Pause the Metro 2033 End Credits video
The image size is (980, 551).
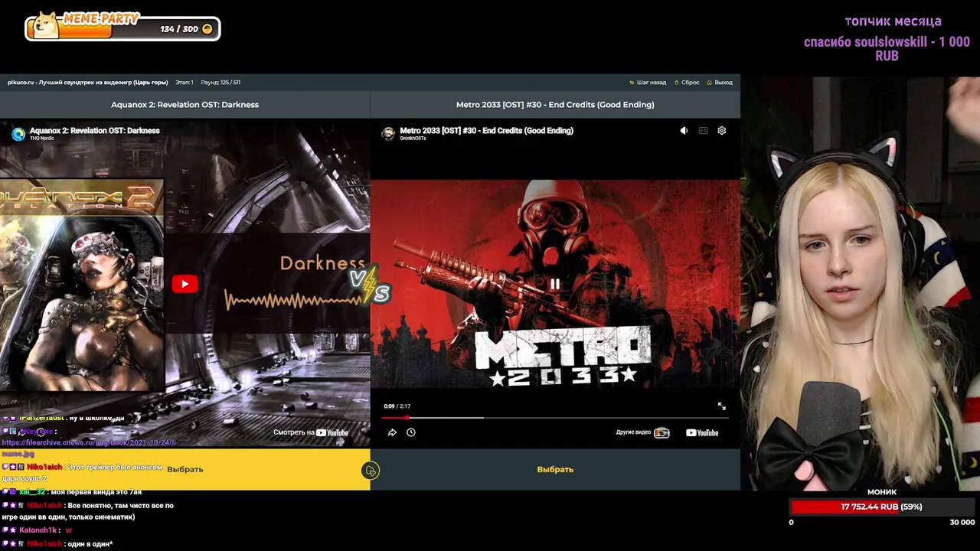555,284
